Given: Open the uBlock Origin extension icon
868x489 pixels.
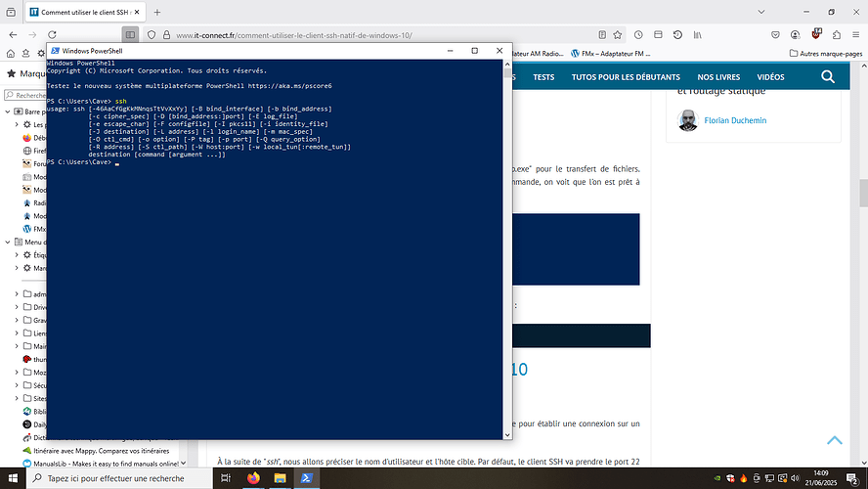Looking at the screenshot, I should (x=816, y=34).
